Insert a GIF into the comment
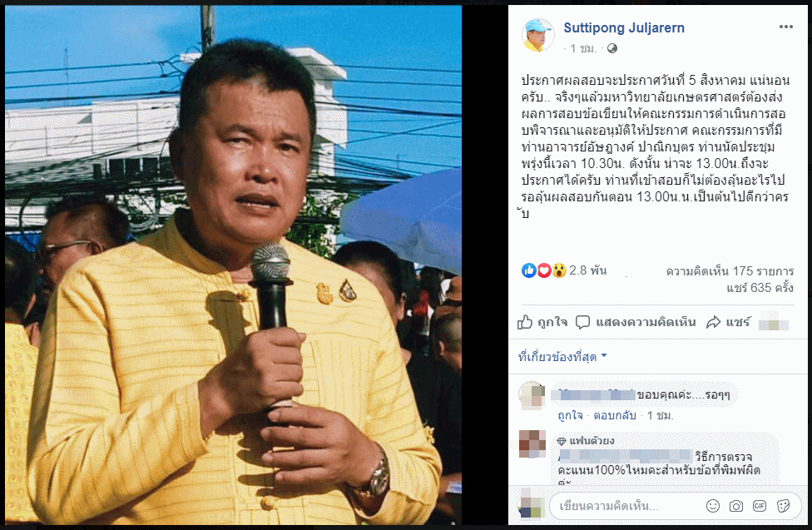The image size is (812, 530). tap(760, 506)
